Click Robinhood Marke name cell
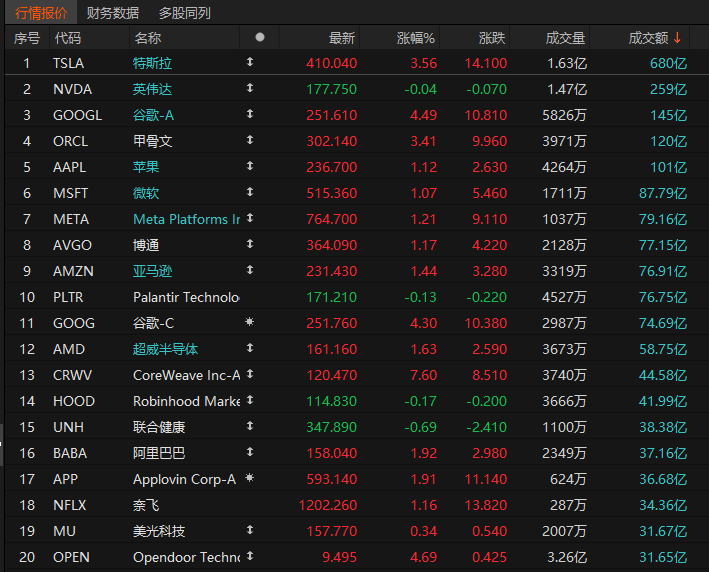Screen dimensions: 709x572 point(186,401)
